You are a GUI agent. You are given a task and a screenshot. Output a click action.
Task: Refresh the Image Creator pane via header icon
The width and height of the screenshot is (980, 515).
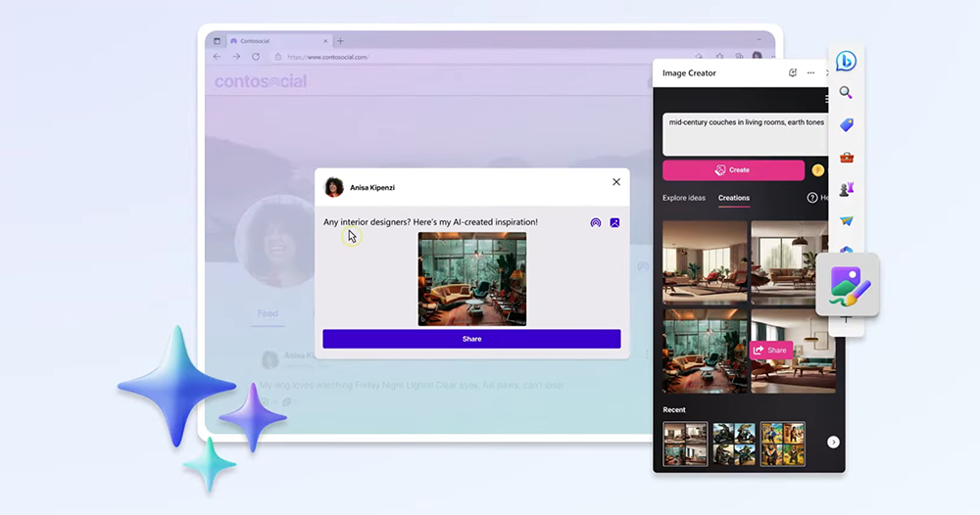tap(793, 73)
